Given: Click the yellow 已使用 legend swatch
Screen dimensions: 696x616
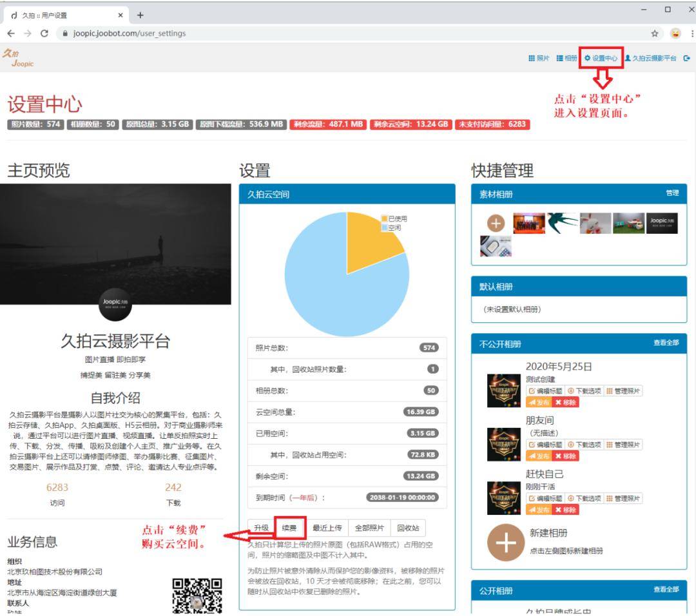Looking at the screenshot, I should pyautogui.click(x=384, y=219).
